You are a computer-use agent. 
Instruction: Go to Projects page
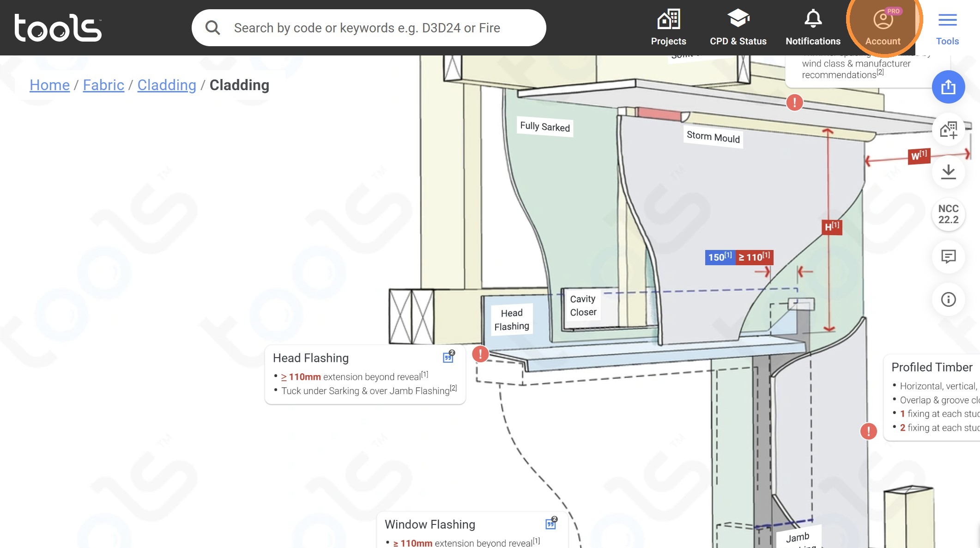point(668,28)
